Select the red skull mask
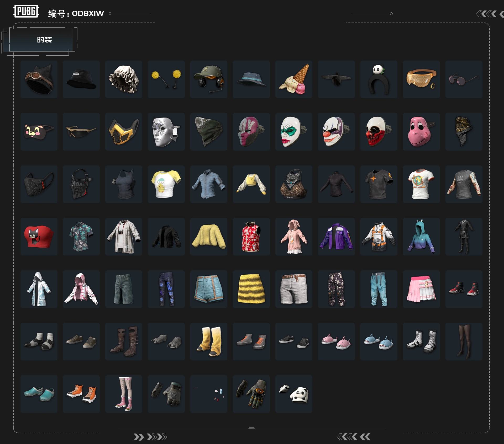The image size is (504, 444). pos(379,132)
